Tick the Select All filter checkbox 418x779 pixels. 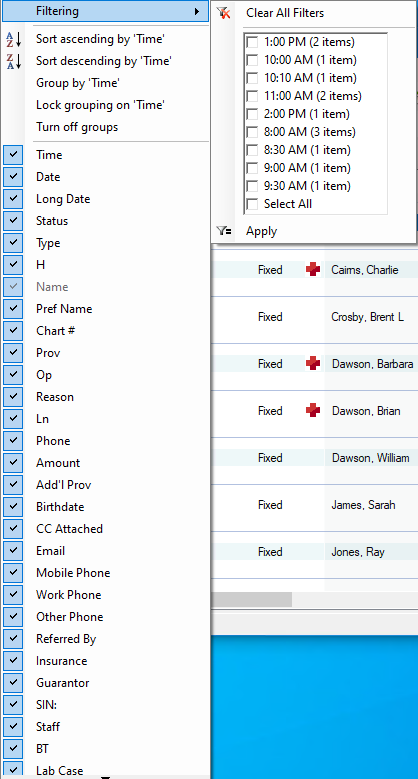(252, 204)
